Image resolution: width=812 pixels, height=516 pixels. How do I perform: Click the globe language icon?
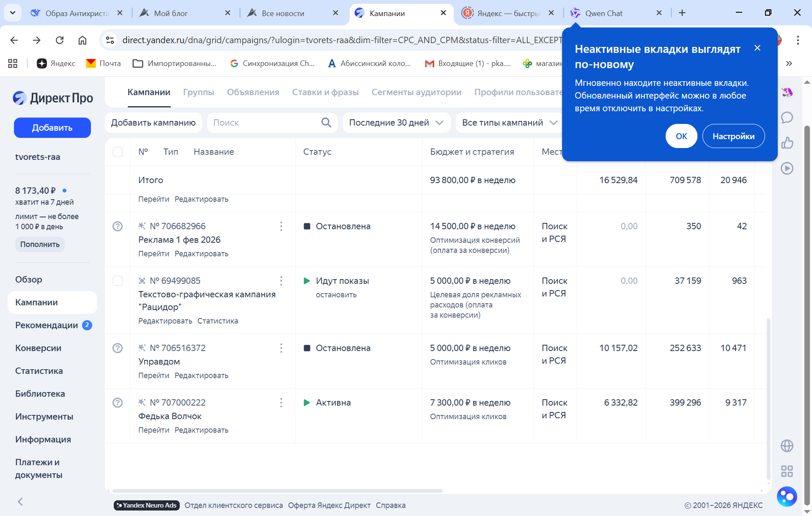[x=787, y=446]
